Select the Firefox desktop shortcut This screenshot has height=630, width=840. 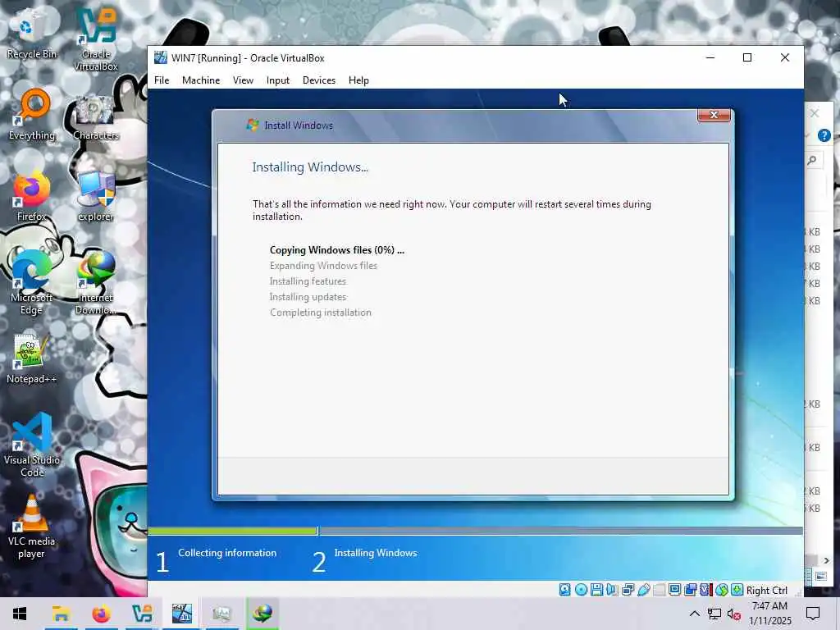(31, 197)
